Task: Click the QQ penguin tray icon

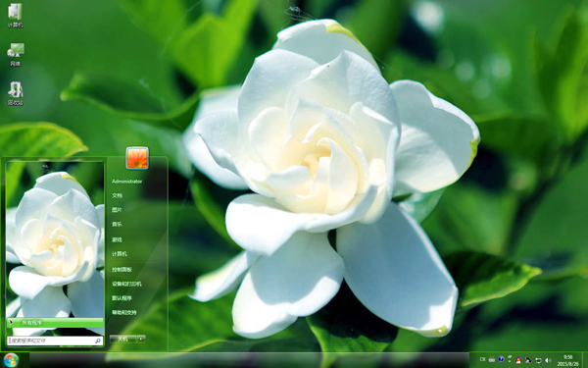Action: pos(519,360)
